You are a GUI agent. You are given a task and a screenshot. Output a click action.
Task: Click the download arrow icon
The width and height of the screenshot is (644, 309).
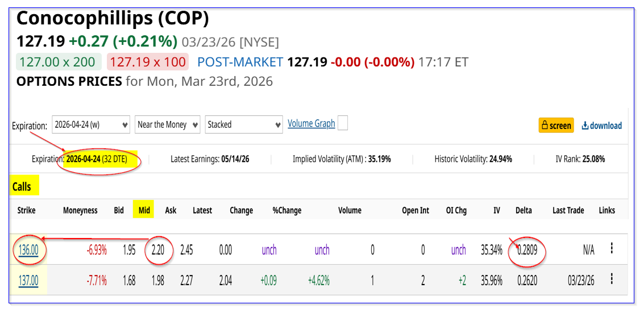click(x=585, y=126)
